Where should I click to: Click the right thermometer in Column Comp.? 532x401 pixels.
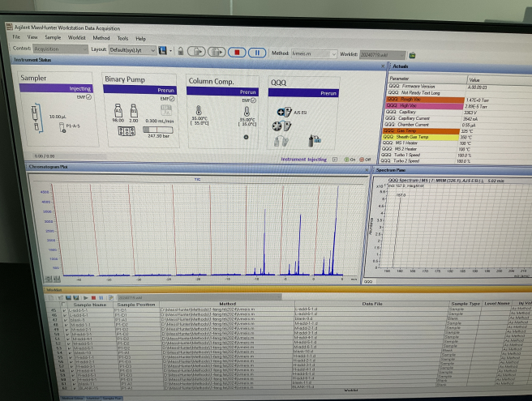[247, 112]
